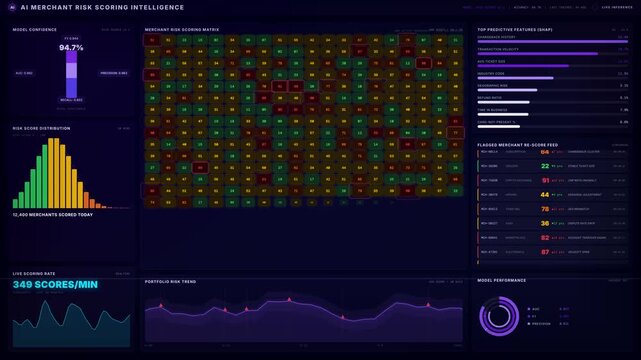Screen dimensions: 641x360
Task: Click the Refund Ratio feature bar
Action: 503,102
